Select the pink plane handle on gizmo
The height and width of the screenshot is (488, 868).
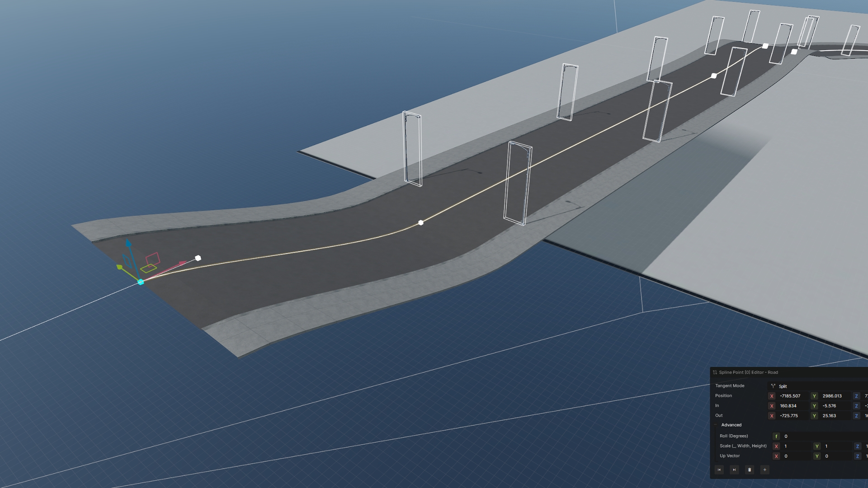tap(153, 259)
